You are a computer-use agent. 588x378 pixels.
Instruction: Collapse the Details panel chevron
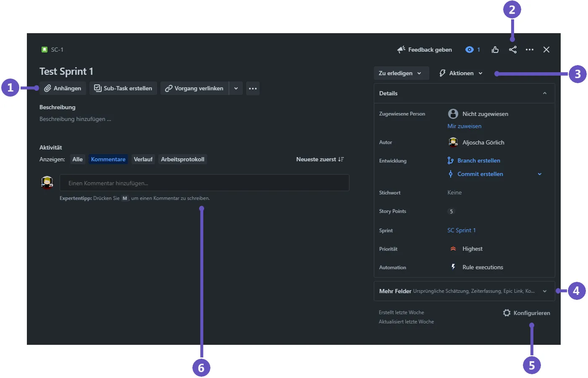(x=545, y=93)
